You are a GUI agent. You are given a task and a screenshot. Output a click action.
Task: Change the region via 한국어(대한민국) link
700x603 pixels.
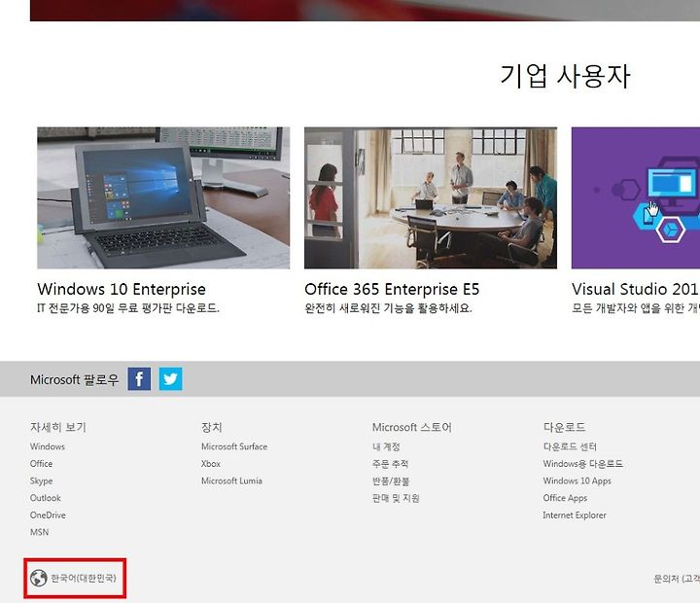[83, 578]
